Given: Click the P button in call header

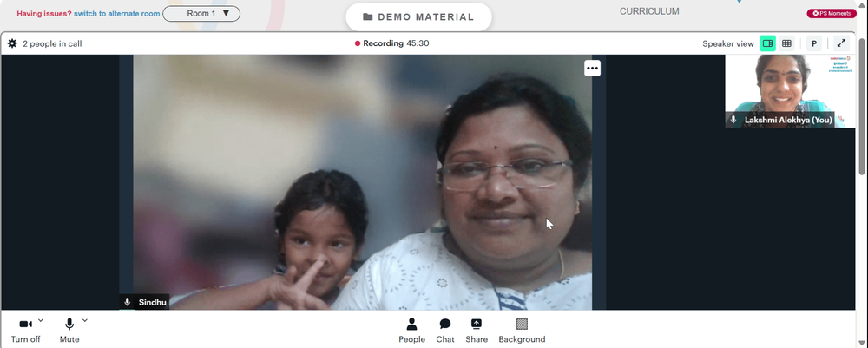Looking at the screenshot, I should coord(814,43).
